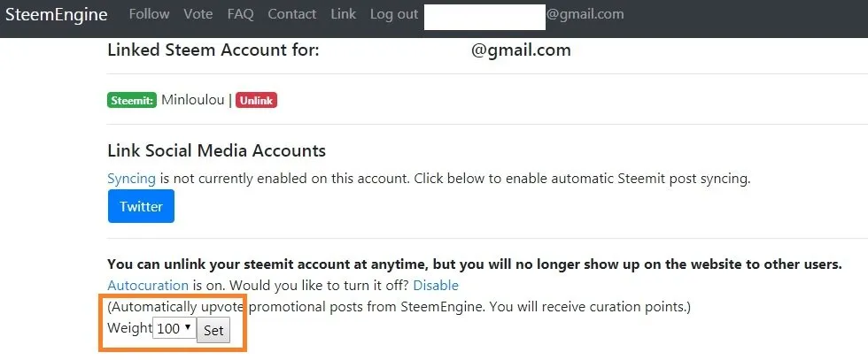The height and width of the screenshot is (360, 868).
Task: Connect the Twitter account
Action: tap(141, 206)
